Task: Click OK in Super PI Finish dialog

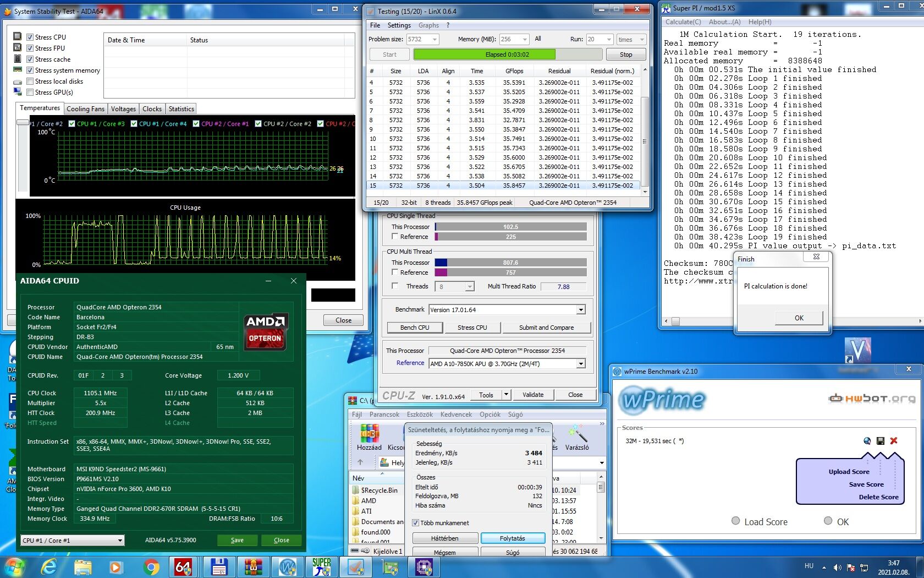Action: (x=799, y=318)
